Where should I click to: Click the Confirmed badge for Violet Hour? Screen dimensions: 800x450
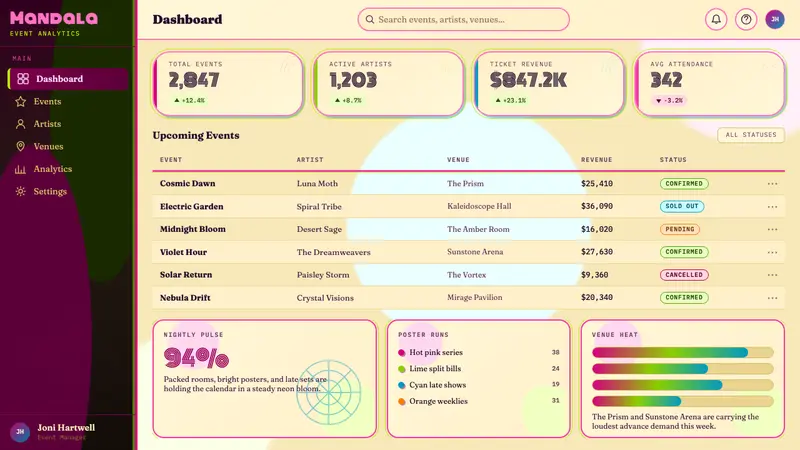684,252
